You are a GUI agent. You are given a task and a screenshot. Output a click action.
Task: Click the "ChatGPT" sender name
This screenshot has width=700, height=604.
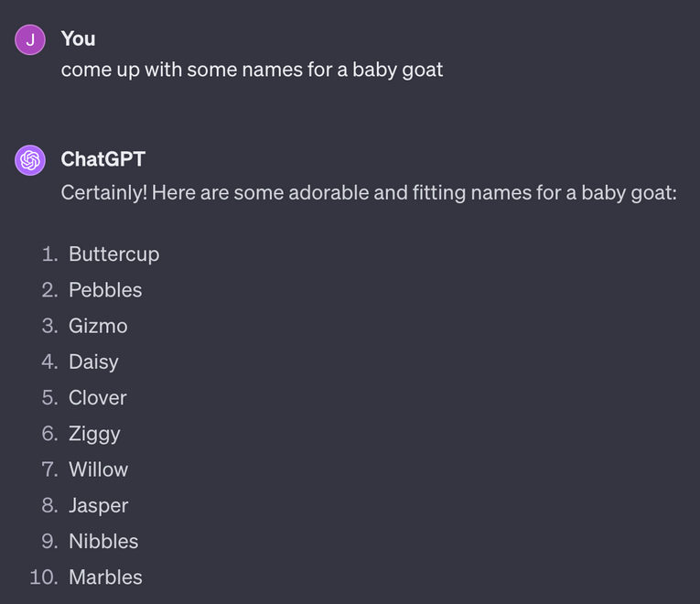pyautogui.click(x=102, y=159)
